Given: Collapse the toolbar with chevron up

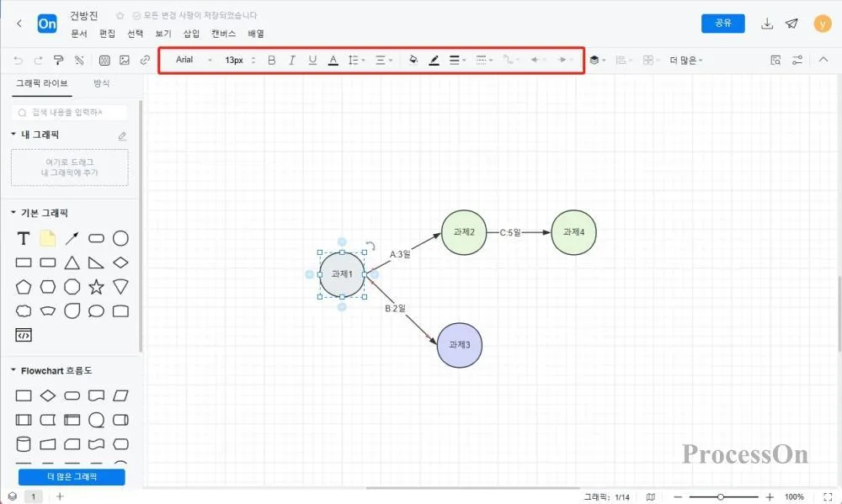Looking at the screenshot, I should [823, 60].
